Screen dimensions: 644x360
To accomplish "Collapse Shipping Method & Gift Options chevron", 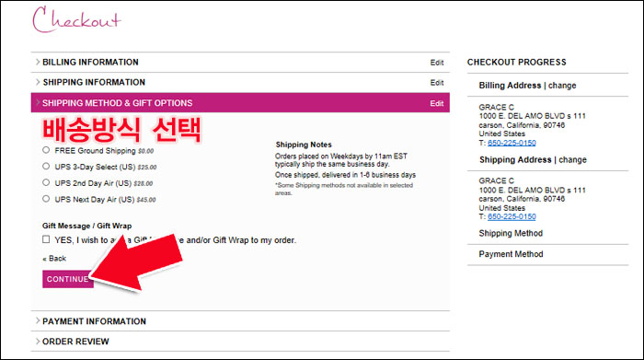I will coord(38,102).
